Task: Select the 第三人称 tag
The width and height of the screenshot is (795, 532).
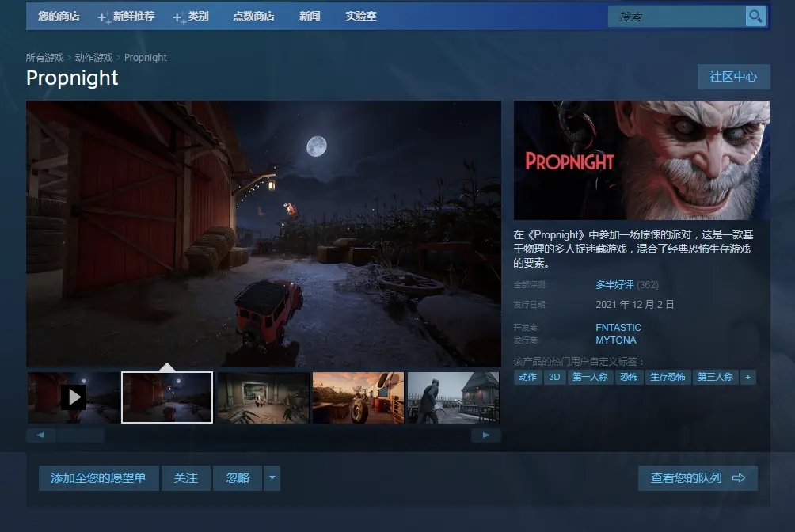Action: pyautogui.click(x=715, y=377)
